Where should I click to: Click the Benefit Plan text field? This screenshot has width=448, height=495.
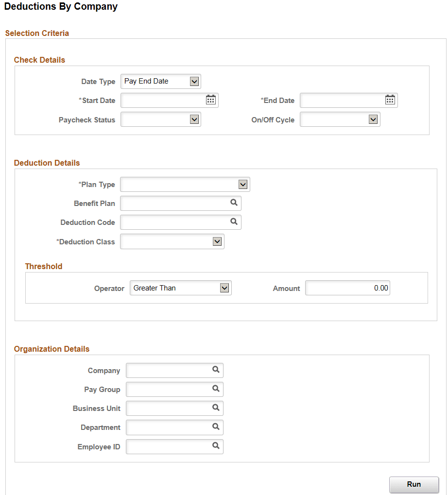(175, 203)
